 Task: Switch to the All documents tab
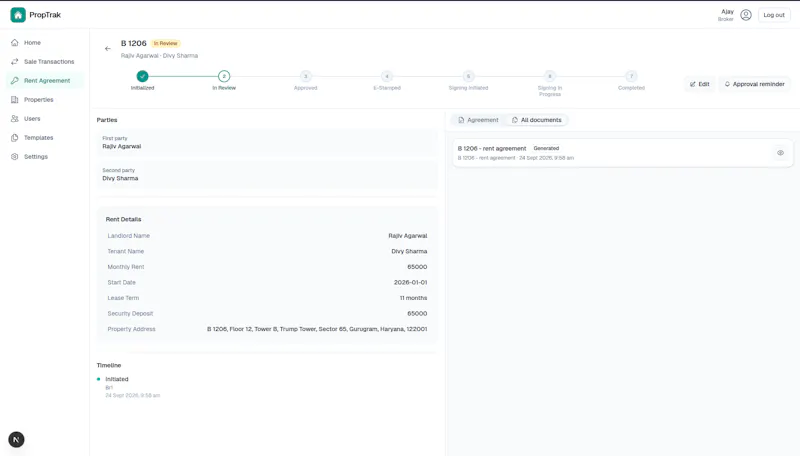[537, 120]
